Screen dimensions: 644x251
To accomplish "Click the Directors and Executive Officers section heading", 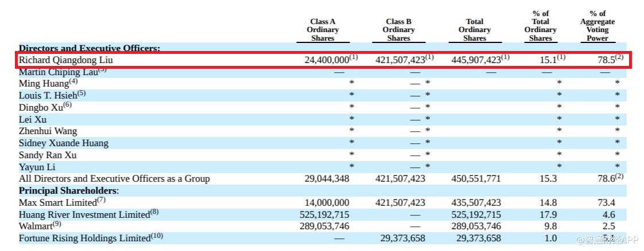I will pos(90,49).
